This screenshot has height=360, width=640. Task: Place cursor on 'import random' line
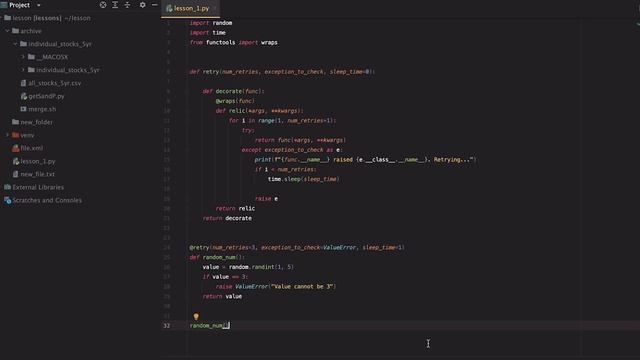(211, 23)
